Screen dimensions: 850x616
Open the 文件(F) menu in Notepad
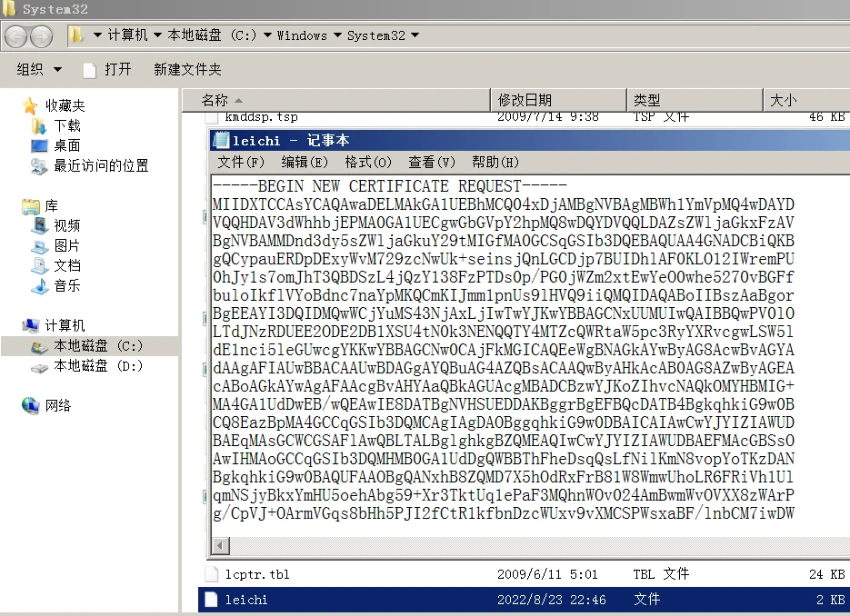tap(240, 162)
